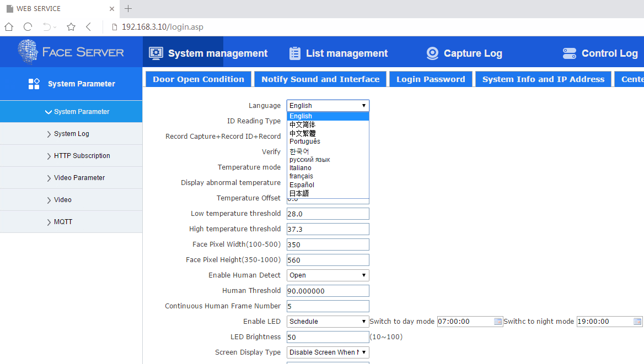Open System Log in the sidebar

point(71,134)
